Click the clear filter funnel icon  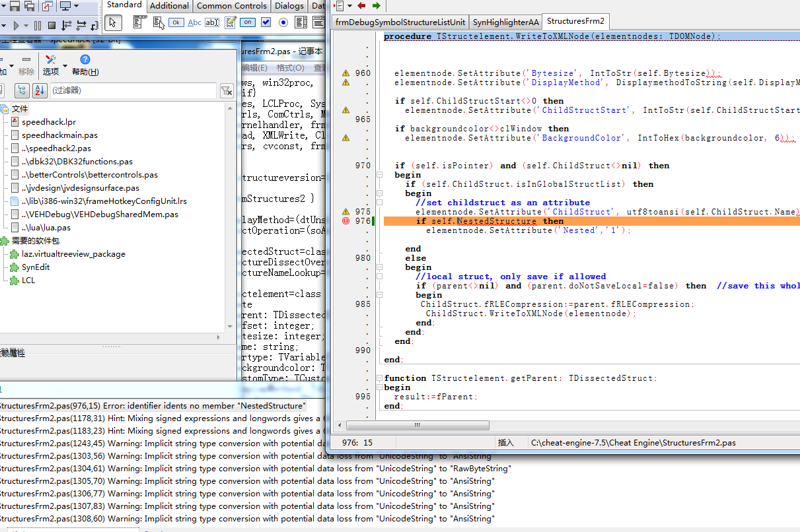(x=226, y=90)
